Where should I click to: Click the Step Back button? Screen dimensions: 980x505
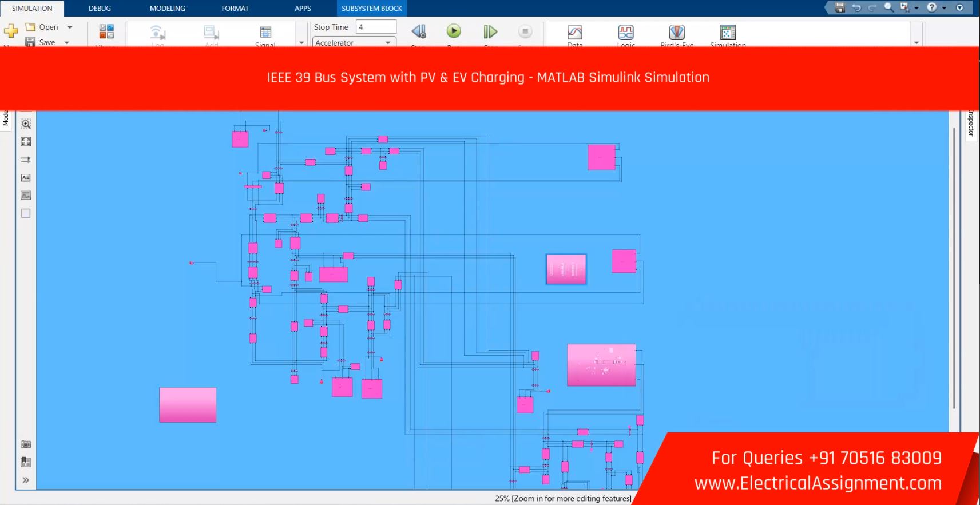click(419, 31)
